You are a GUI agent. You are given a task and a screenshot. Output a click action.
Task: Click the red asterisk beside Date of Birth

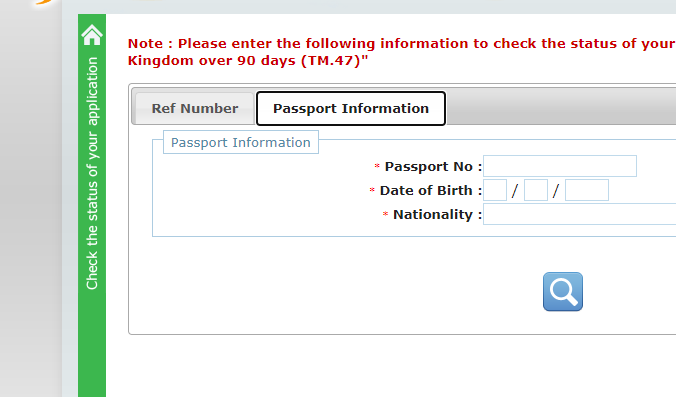[x=372, y=190]
